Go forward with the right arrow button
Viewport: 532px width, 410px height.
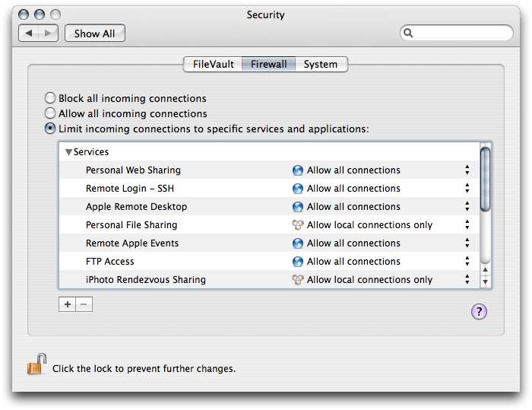[x=48, y=33]
